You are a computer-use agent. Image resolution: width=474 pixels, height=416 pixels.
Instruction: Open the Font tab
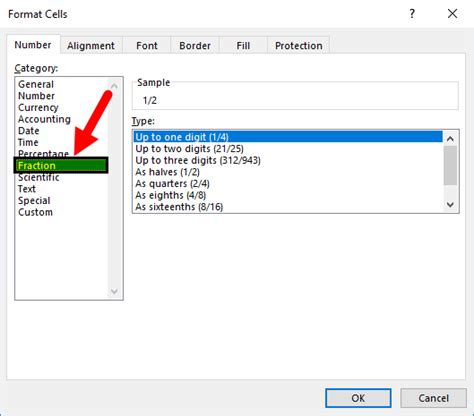[x=147, y=46]
